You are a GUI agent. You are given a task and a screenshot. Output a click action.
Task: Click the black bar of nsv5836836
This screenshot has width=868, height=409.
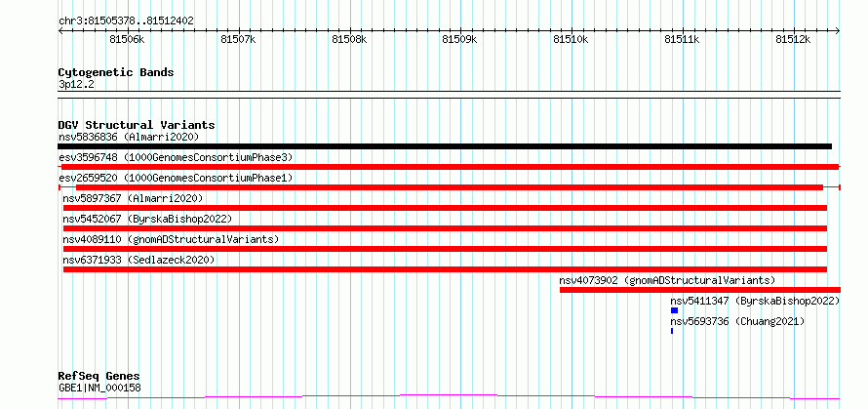(445, 146)
